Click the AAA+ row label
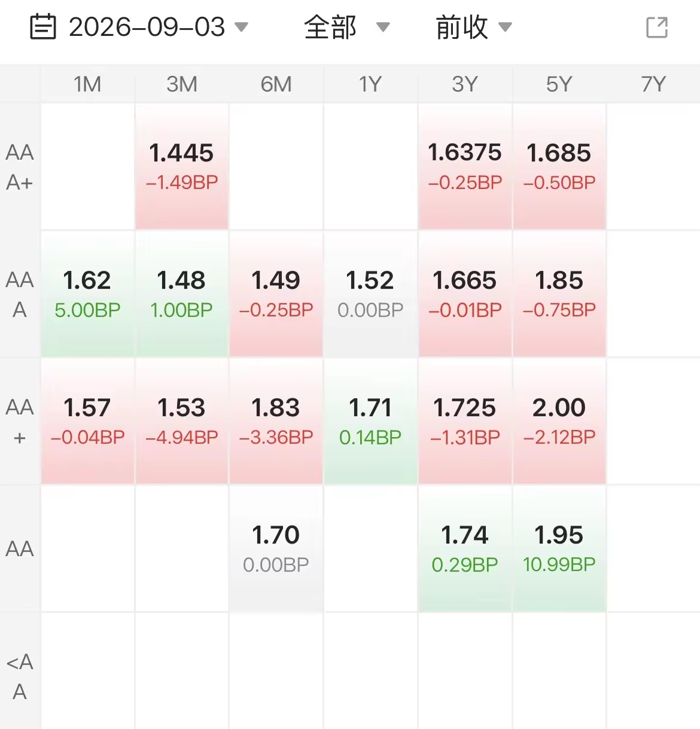The height and width of the screenshot is (729, 700). click(x=20, y=167)
